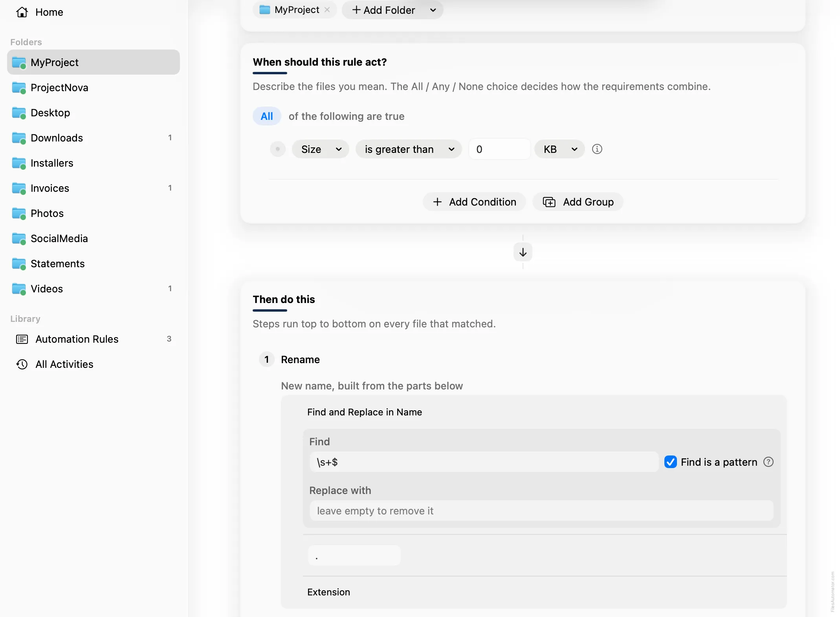Click the down arrow between sections
The image size is (840, 617).
[x=523, y=252]
